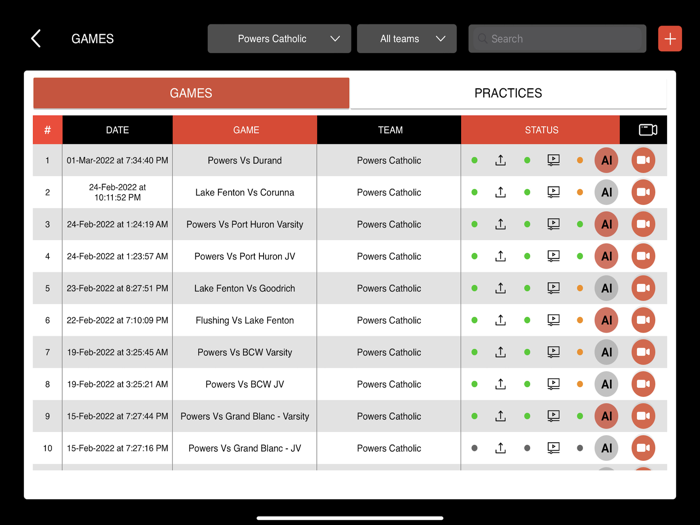Open game name Lake Fenton Vs Goodrich
This screenshot has width=700, height=525.
(x=245, y=288)
